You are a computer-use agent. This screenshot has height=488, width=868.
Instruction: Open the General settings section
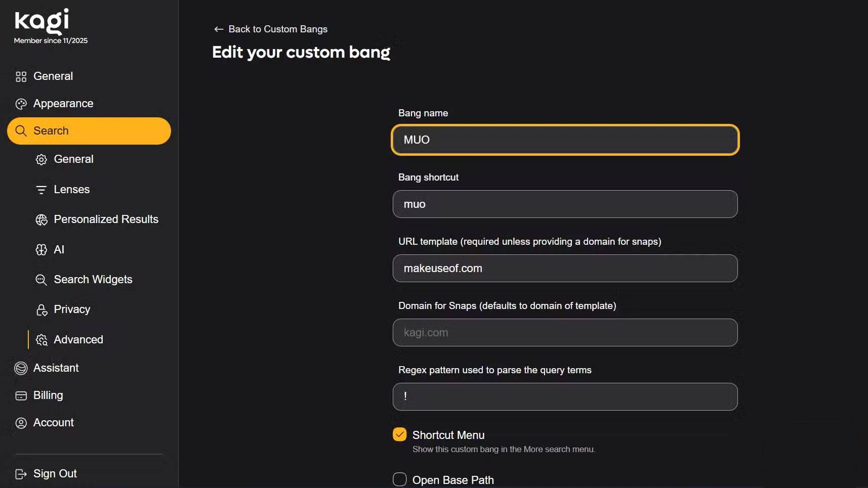tap(53, 76)
